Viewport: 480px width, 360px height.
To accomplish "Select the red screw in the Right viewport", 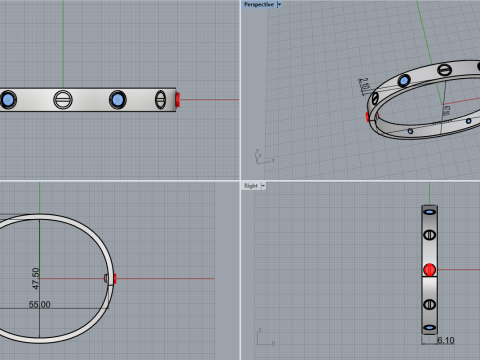I will point(429,270).
